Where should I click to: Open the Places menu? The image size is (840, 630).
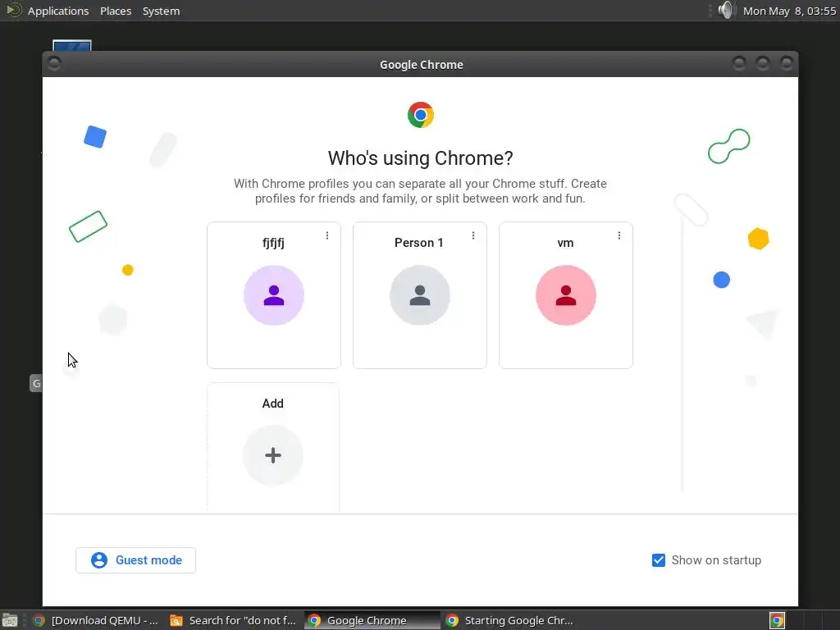coord(116,11)
